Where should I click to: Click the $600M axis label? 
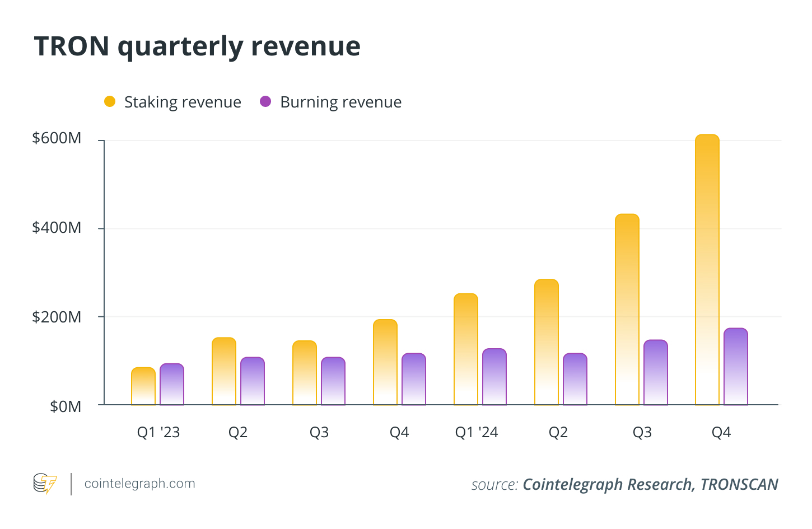tap(57, 138)
